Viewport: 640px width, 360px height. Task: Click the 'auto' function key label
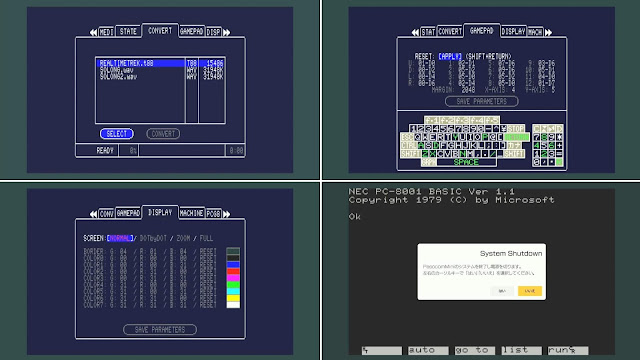(428, 350)
